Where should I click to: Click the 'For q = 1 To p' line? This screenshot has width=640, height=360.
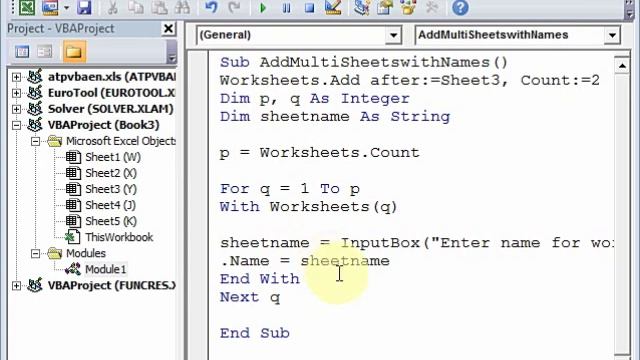pos(290,189)
